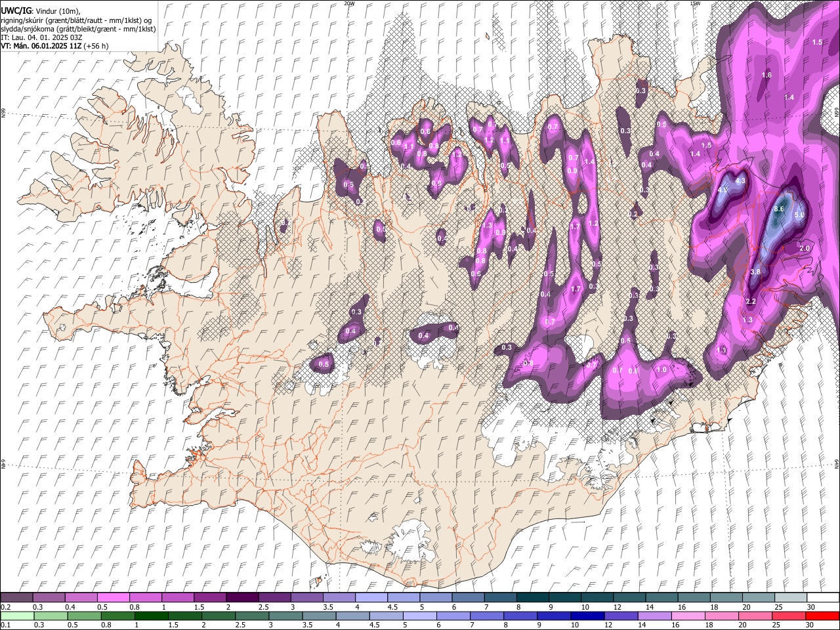Click the 'VT: Mán. 06.01.2025 11Z (+56 h)' line
Viewport: 840px width, 630px height.
coord(54,46)
